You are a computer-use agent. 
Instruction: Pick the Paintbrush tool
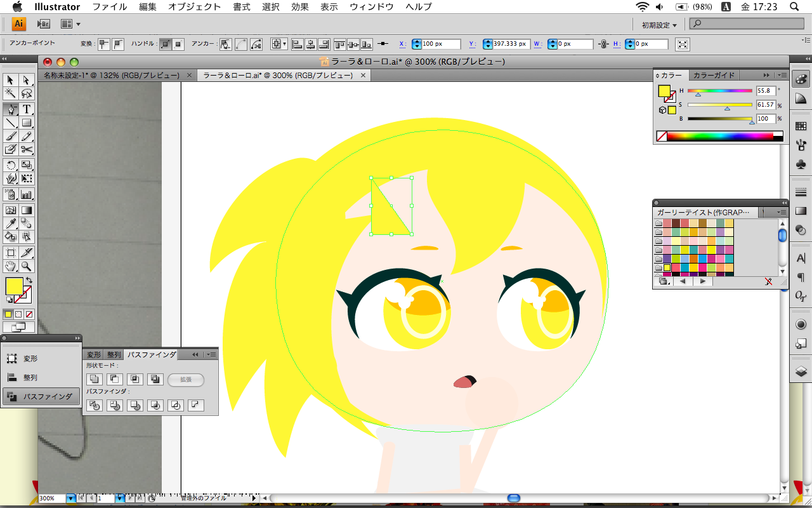click(11, 137)
